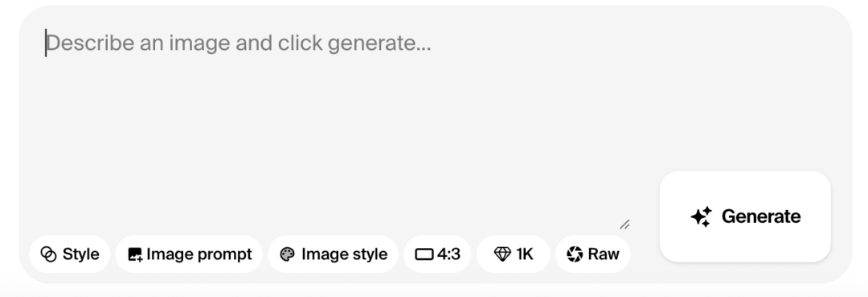
Task: Expand the Image style options
Action: [334, 254]
